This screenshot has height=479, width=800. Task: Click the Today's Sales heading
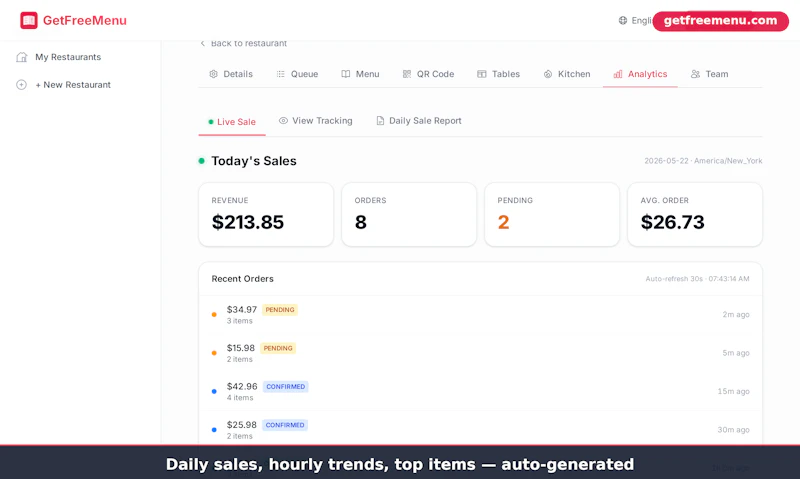click(254, 161)
